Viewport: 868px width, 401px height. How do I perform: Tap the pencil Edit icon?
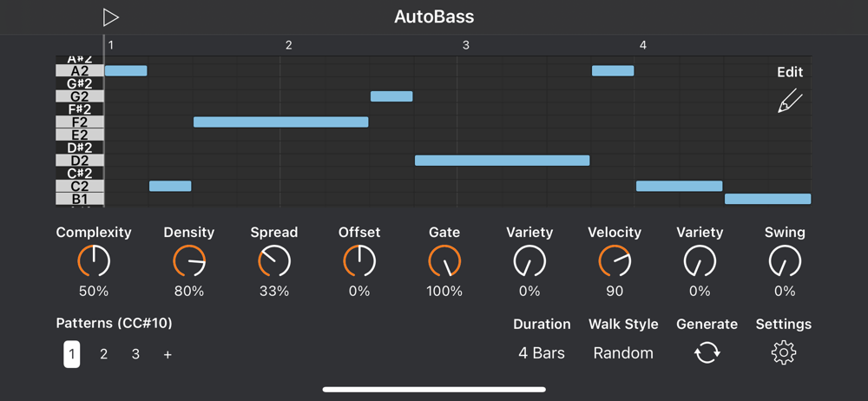point(790,102)
